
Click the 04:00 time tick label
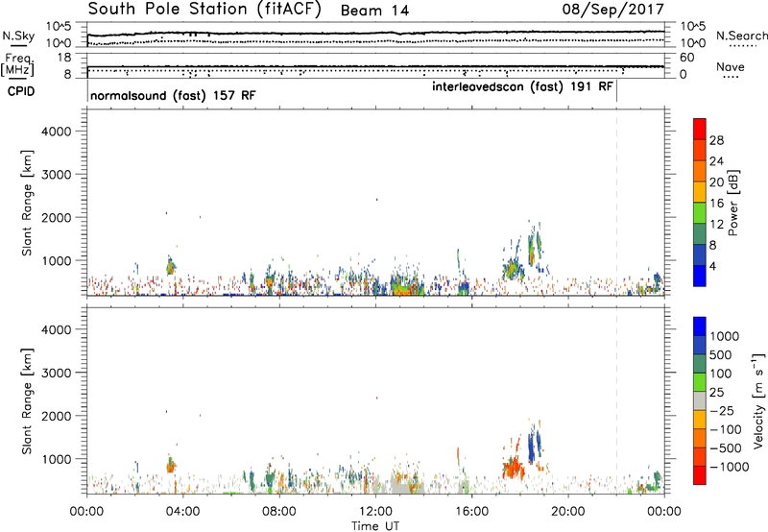pos(183,512)
